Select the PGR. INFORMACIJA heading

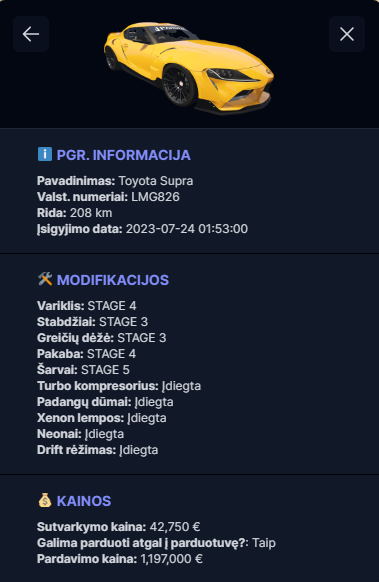pos(124,155)
